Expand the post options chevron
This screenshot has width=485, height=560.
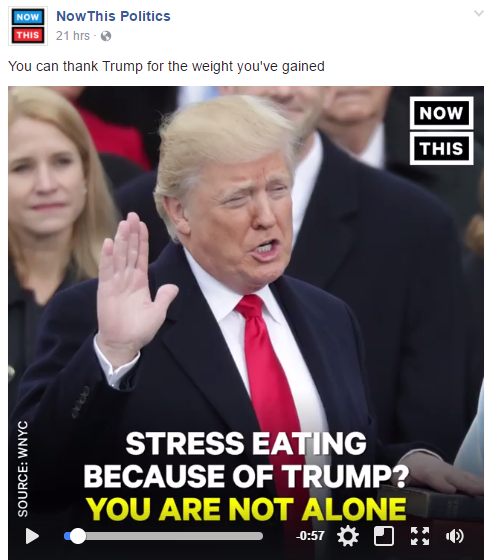[x=478, y=14]
